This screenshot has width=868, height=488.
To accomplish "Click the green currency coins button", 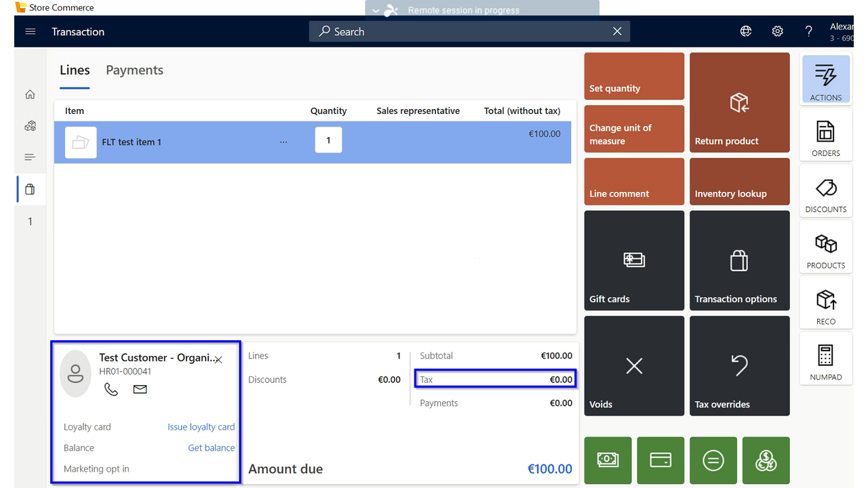I will 766,460.
